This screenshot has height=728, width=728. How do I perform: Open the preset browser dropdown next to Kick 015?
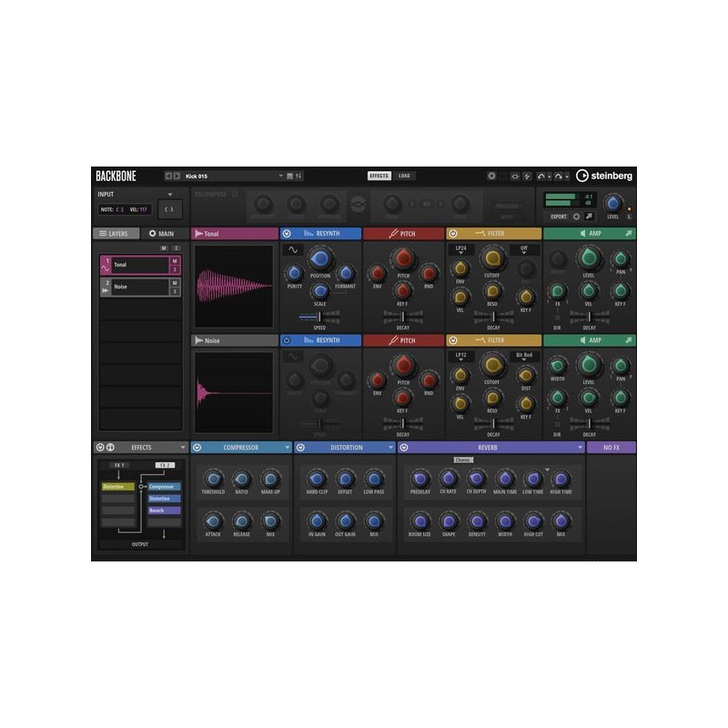[x=281, y=175]
